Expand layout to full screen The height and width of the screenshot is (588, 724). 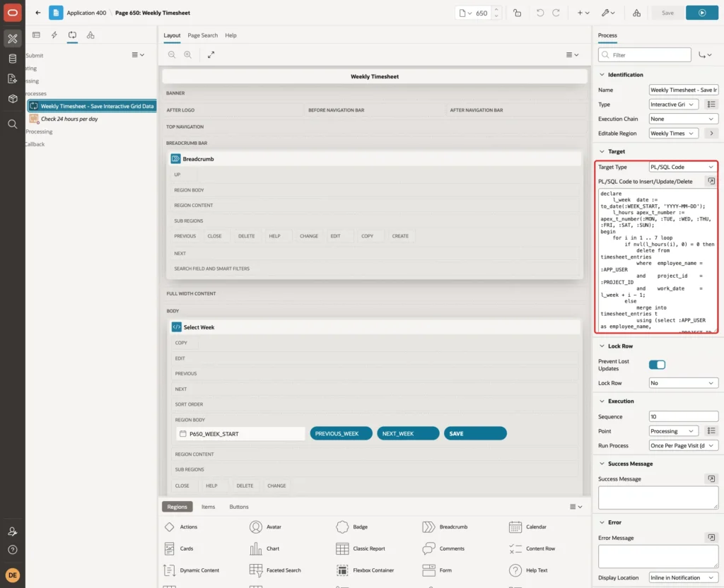pos(211,54)
